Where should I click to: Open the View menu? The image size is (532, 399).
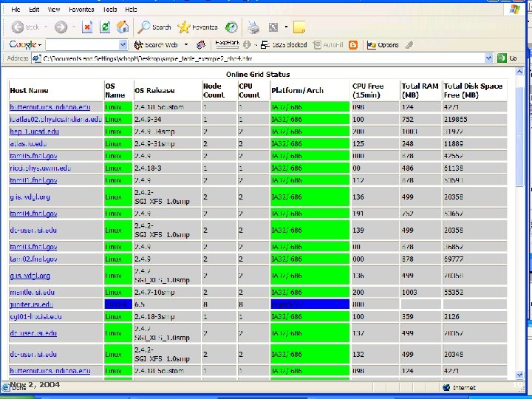click(x=54, y=10)
